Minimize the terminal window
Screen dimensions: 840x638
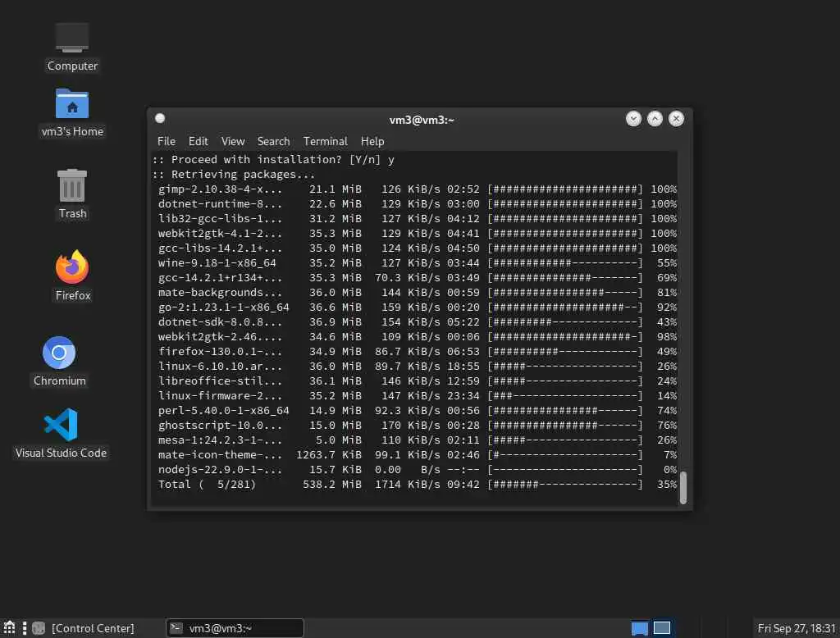pos(633,119)
